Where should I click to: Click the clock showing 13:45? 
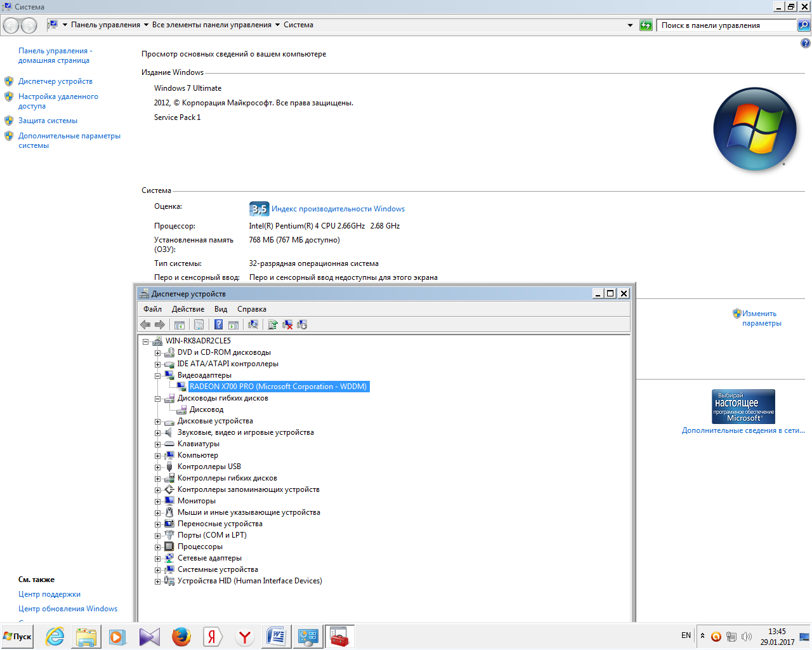(x=777, y=632)
